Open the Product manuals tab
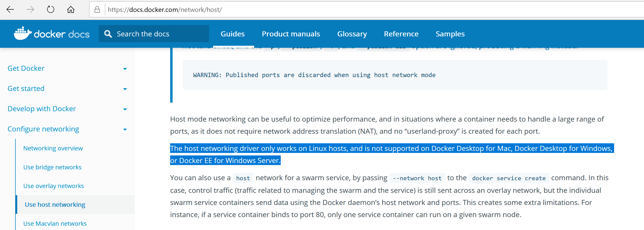644x230 pixels. pyautogui.click(x=291, y=34)
